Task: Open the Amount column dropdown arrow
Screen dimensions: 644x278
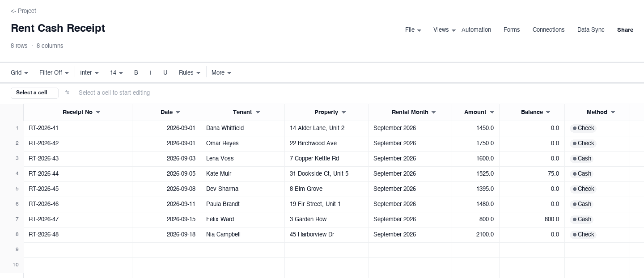Action: [492, 113]
